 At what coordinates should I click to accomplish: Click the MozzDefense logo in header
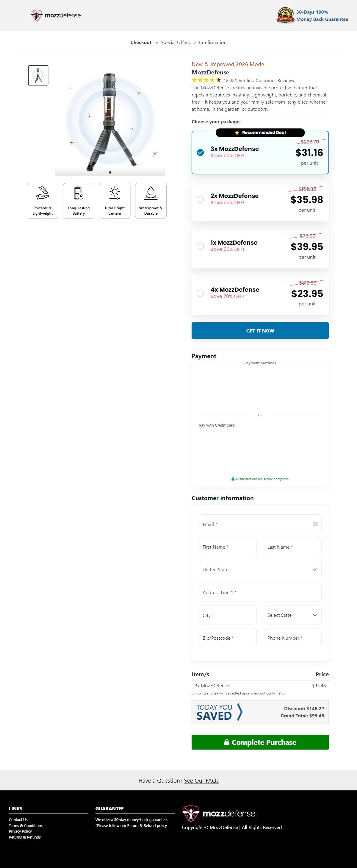tap(56, 15)
